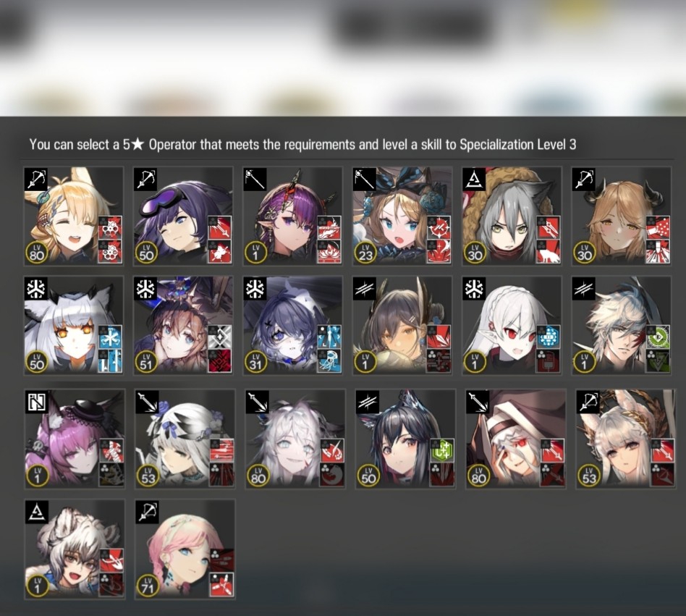
Task: Click the caster staff class icon on third operator
Action: pos(255,180)
